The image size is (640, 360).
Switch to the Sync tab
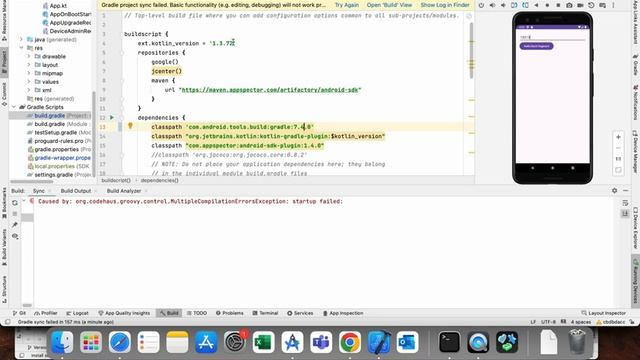pos(39,191)
